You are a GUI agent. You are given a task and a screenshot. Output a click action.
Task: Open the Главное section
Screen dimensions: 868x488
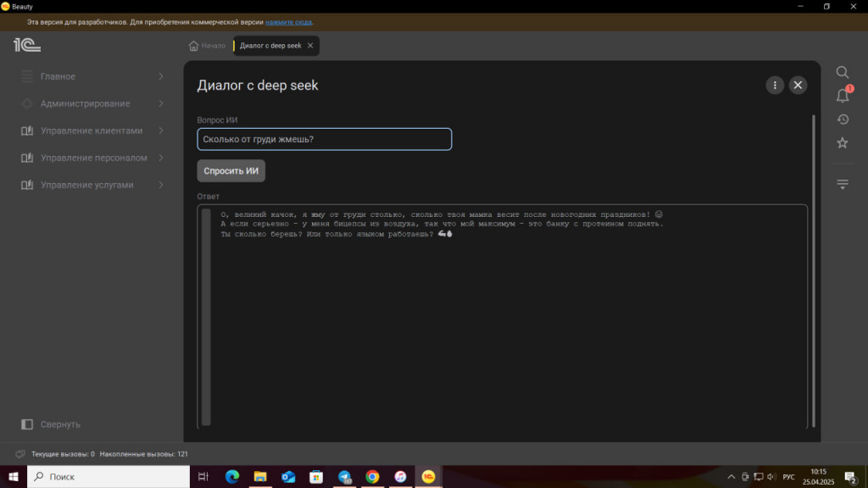58,76
